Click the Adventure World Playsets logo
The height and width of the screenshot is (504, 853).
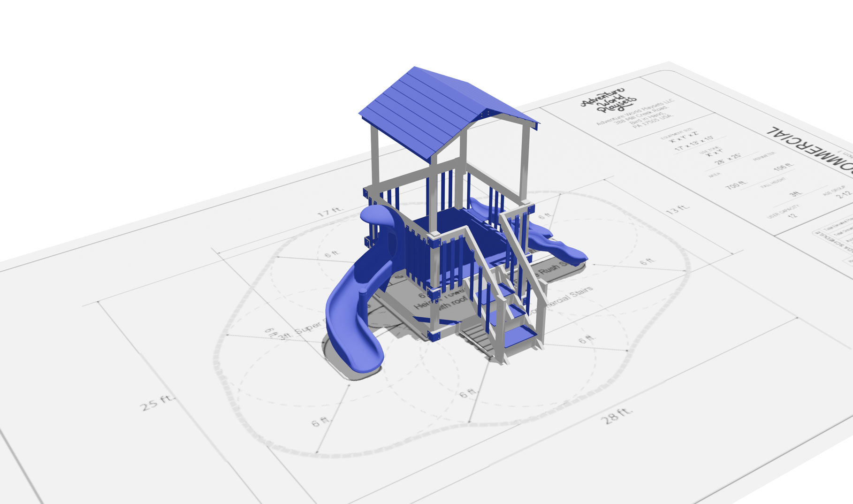pos(608,100)
